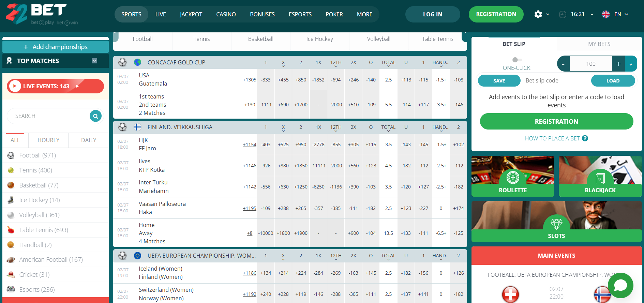Screen dimensions: 644x303
Task: Click the help question mark icon
Action: (x=585, y=138)
